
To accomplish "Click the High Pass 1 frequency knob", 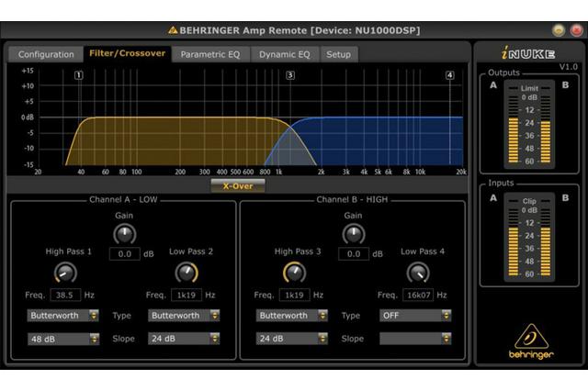I will click(x=64, y=273).
